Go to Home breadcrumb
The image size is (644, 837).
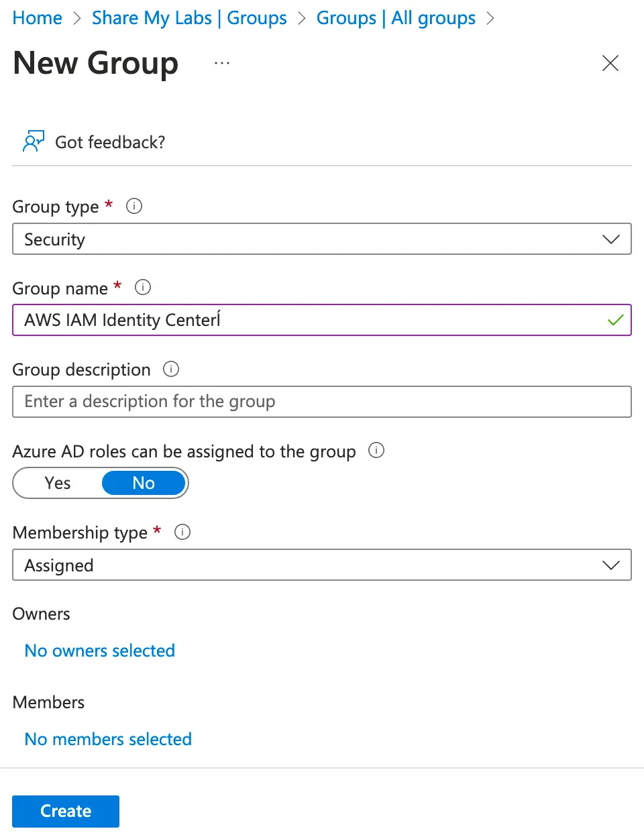point(38,18)
